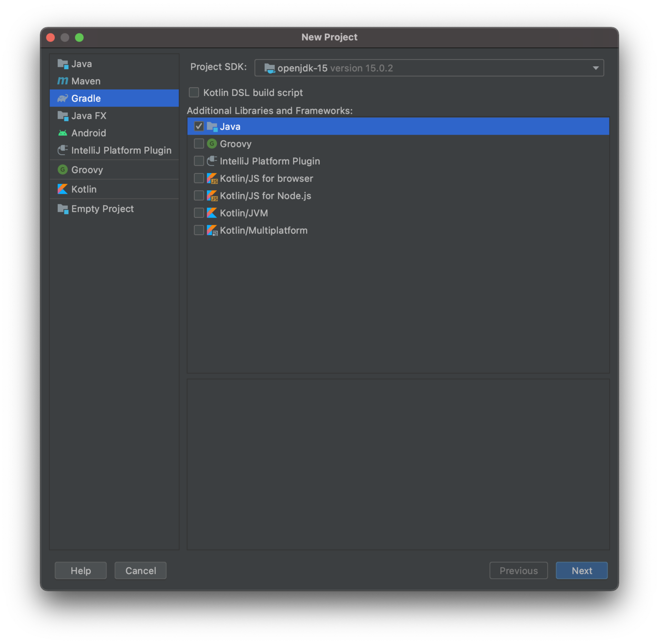Open Project SDK dropdown arrow
This screenshot has width=659, height=644.
point(596,68)
